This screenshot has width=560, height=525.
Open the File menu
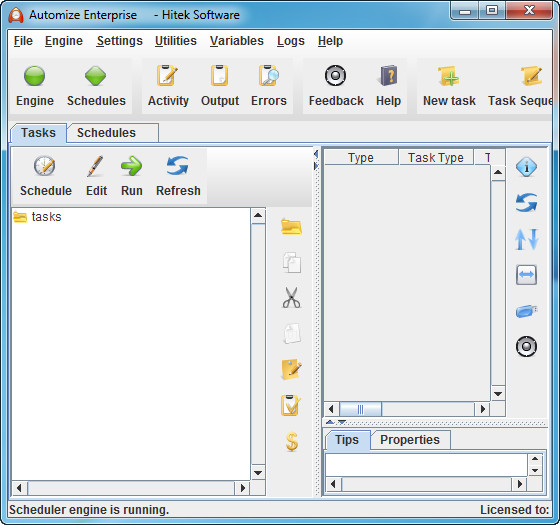point(23,41)
